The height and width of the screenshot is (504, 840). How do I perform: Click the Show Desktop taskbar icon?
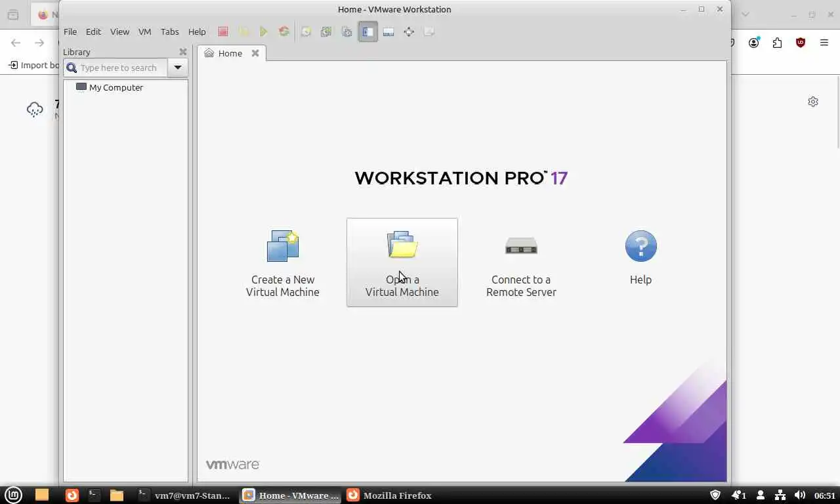41,495
